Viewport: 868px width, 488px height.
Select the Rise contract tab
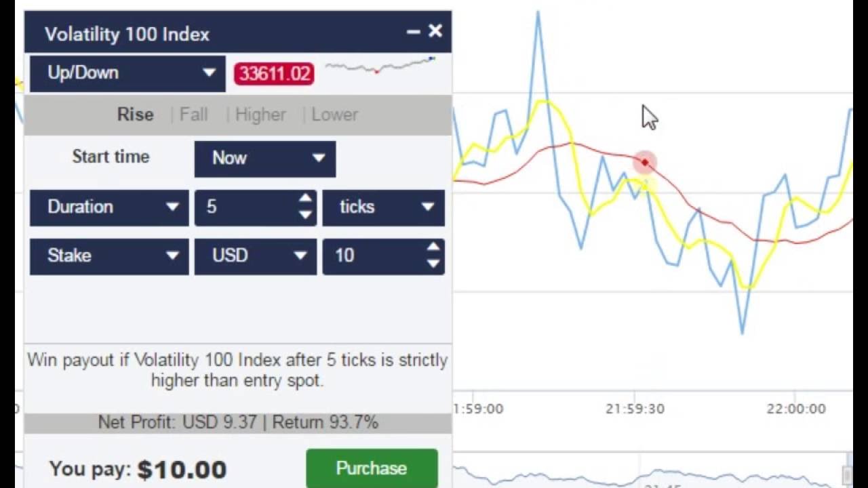tap(136, 115)
